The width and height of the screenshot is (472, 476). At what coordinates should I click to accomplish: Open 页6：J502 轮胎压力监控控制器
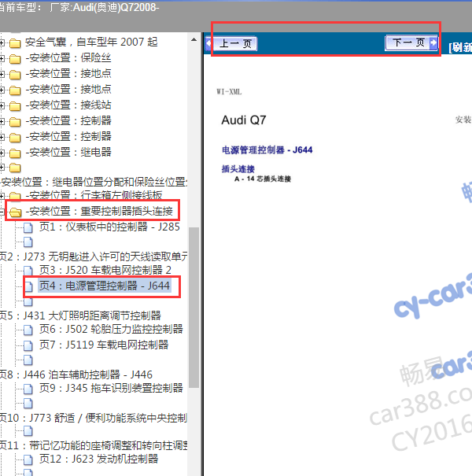[x=111, y=329]
